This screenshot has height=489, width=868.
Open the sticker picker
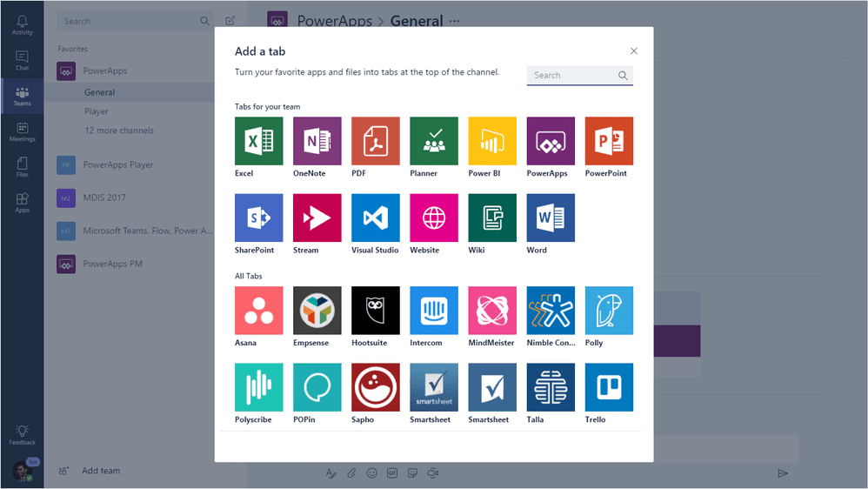(x=412, y=473)
